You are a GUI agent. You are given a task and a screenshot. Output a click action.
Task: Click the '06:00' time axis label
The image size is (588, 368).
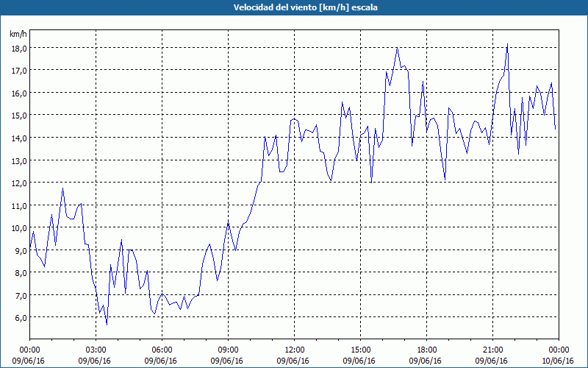162,350
